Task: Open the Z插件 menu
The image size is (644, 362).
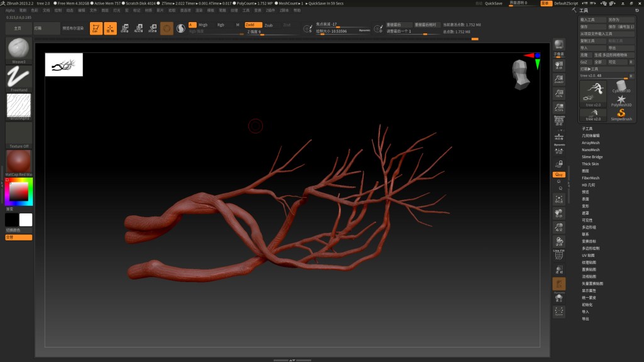Action: pos(271,10)
